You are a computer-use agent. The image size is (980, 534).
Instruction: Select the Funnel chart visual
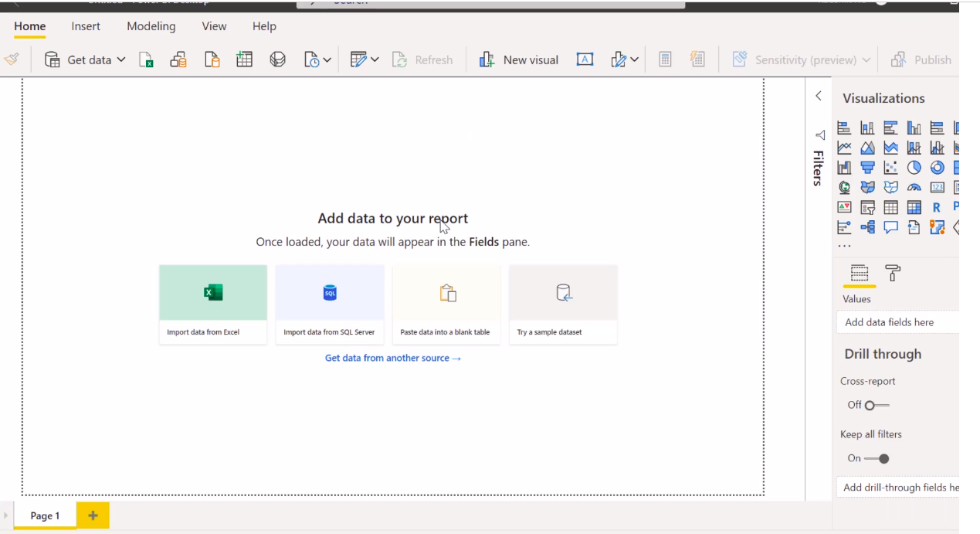click(x=867, y=167)
